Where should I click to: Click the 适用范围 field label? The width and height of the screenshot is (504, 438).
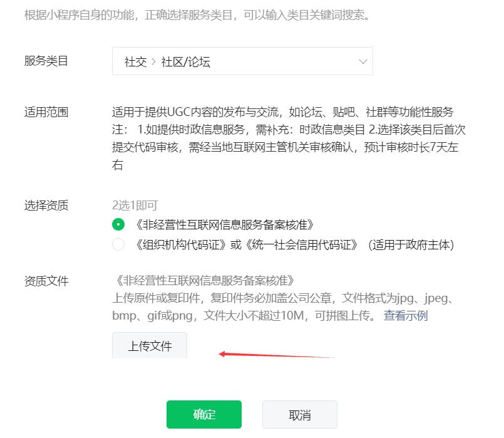[x=46, y=112]
